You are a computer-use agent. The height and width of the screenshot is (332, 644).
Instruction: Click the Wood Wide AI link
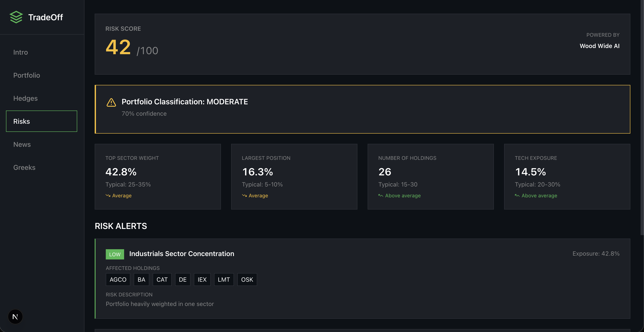pos(599,46)
